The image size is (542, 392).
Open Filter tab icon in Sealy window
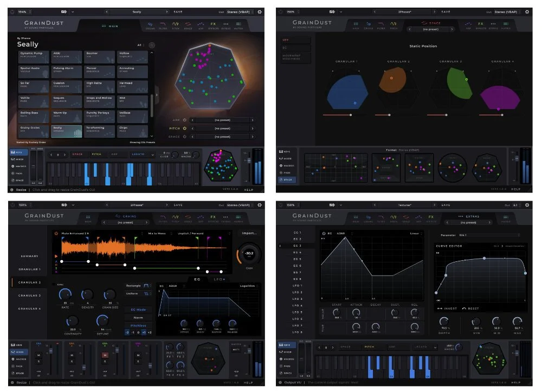[163, 25]
